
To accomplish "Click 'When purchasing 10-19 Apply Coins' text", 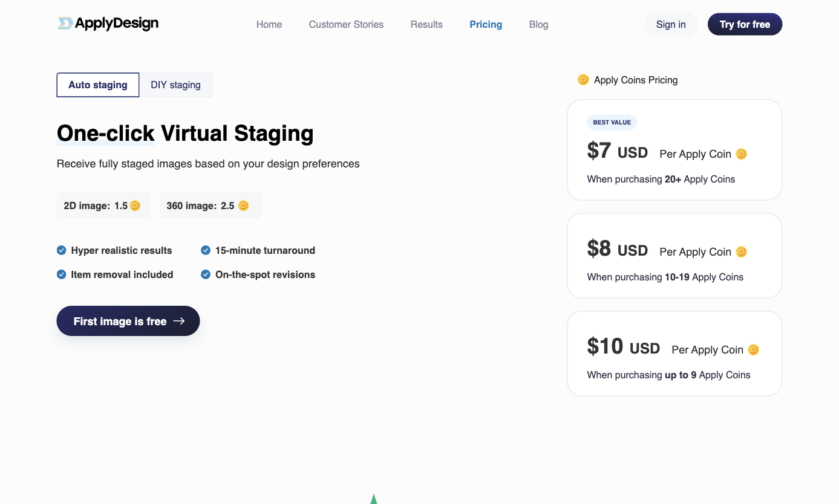I will [665, 277].
